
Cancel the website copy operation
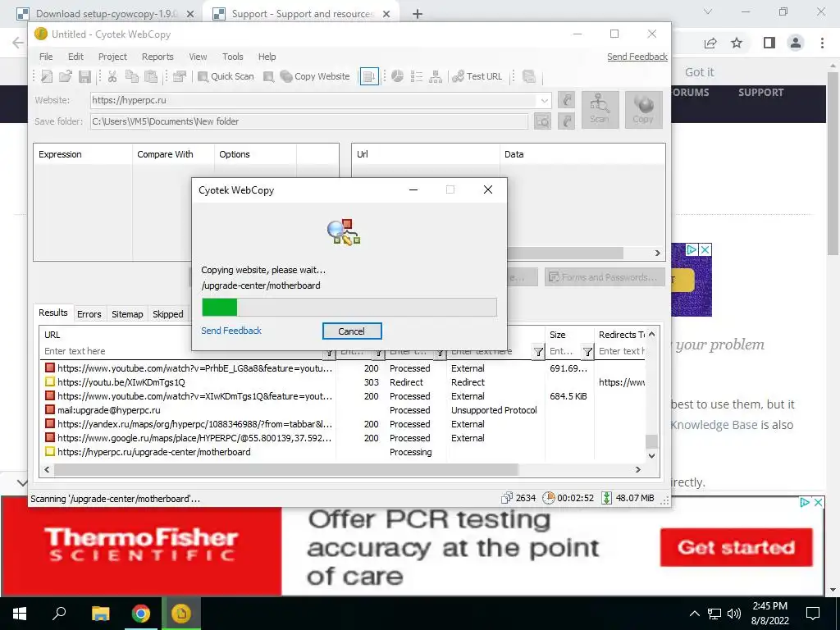[352, 331]
